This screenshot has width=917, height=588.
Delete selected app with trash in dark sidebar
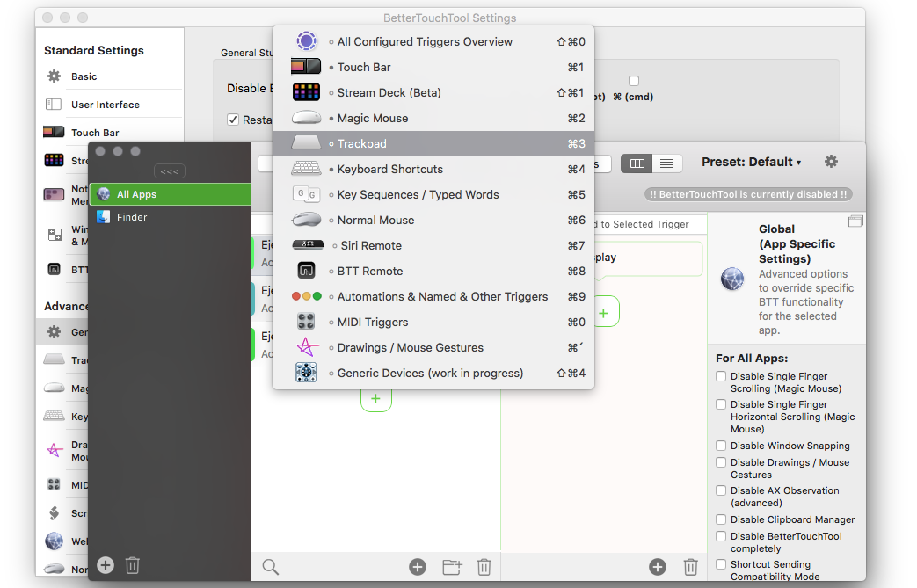coord(133,565)
